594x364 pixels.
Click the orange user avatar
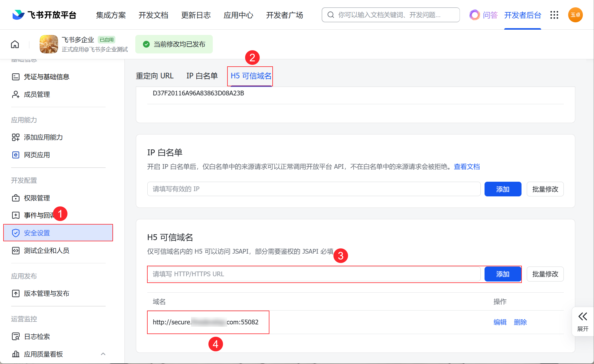575,15
